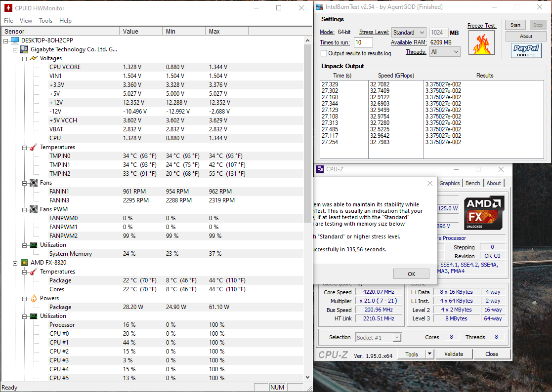This screenshot has width=552, height=392.
Task: Open the File menu in HWMonitor
Action: [8, 21]
